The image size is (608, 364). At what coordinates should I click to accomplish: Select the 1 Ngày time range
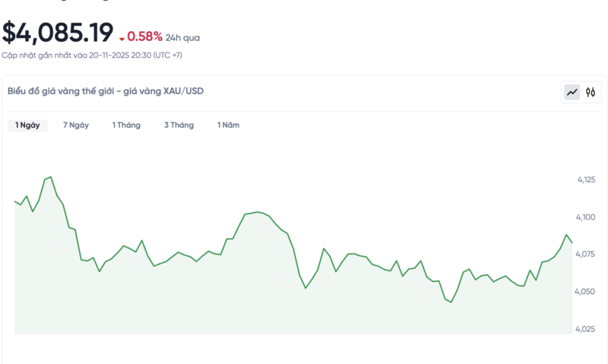pyautogui.click(x=27, y=125)
